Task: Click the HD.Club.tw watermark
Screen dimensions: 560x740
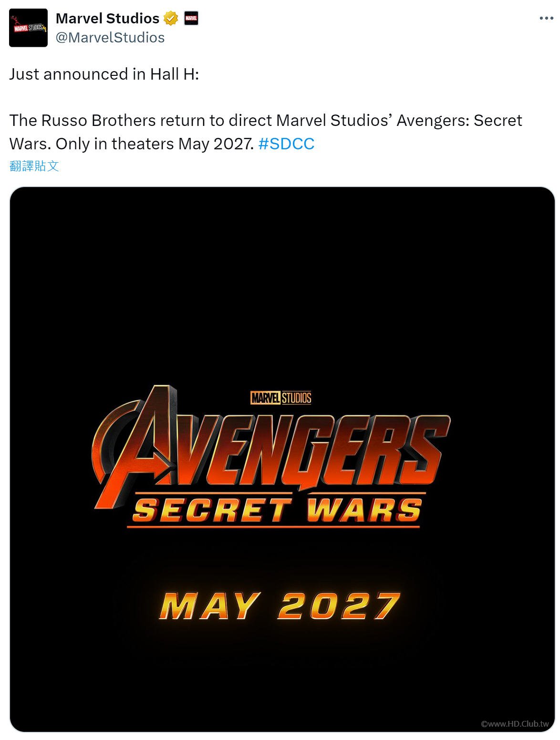Action: pos(515,724)
